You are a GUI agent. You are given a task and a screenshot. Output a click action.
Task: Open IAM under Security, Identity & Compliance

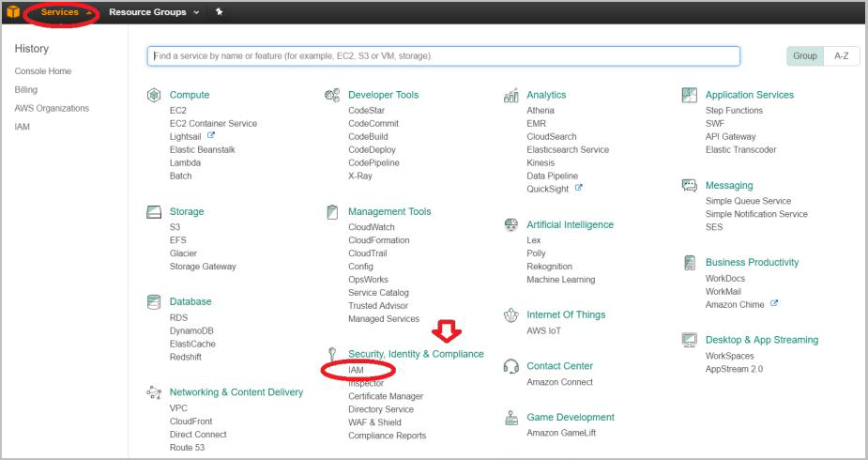(356, 370)
